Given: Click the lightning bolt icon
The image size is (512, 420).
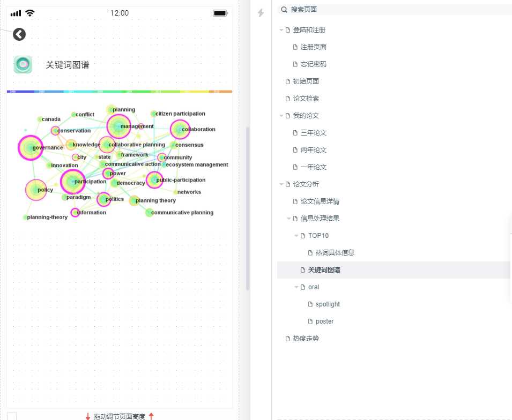Looking at the screenshot, I should pos(261,13).
